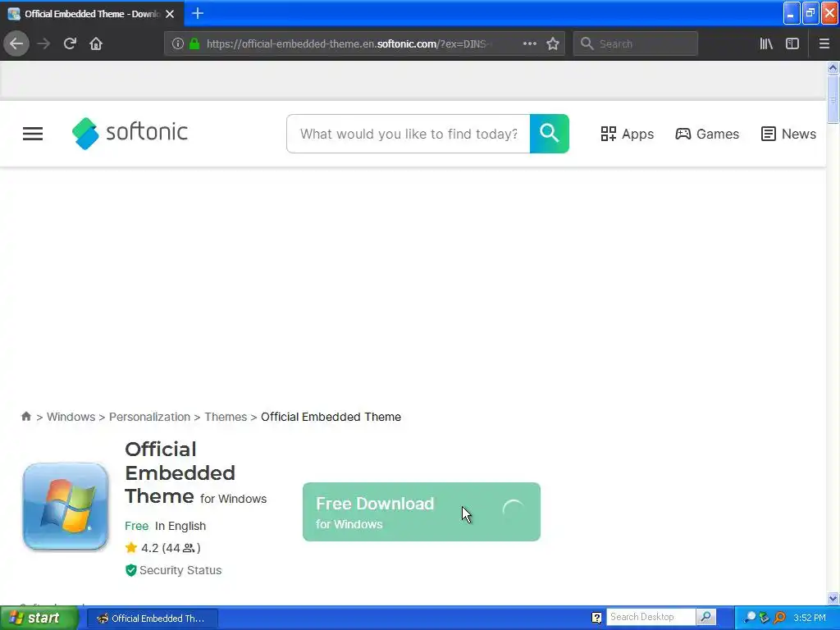Open the Games section
The height and width of the screenshot is (630, 840).
[707, 134]
